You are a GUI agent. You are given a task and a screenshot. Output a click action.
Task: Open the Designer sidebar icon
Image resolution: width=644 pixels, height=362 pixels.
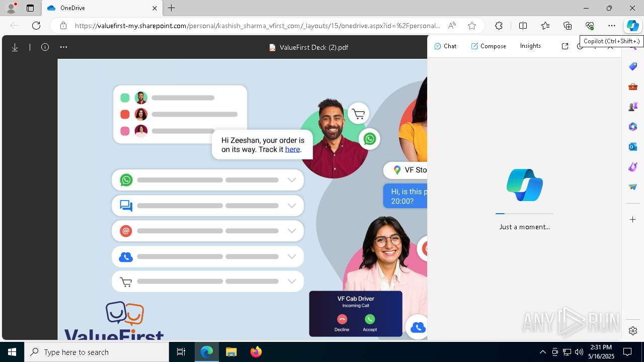coord(633,167)
